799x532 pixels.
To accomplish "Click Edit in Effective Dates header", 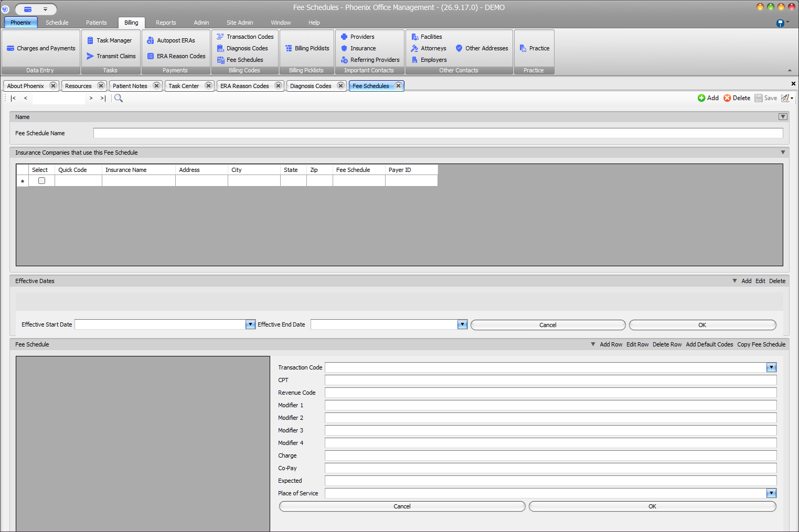I will click(760, 281).
